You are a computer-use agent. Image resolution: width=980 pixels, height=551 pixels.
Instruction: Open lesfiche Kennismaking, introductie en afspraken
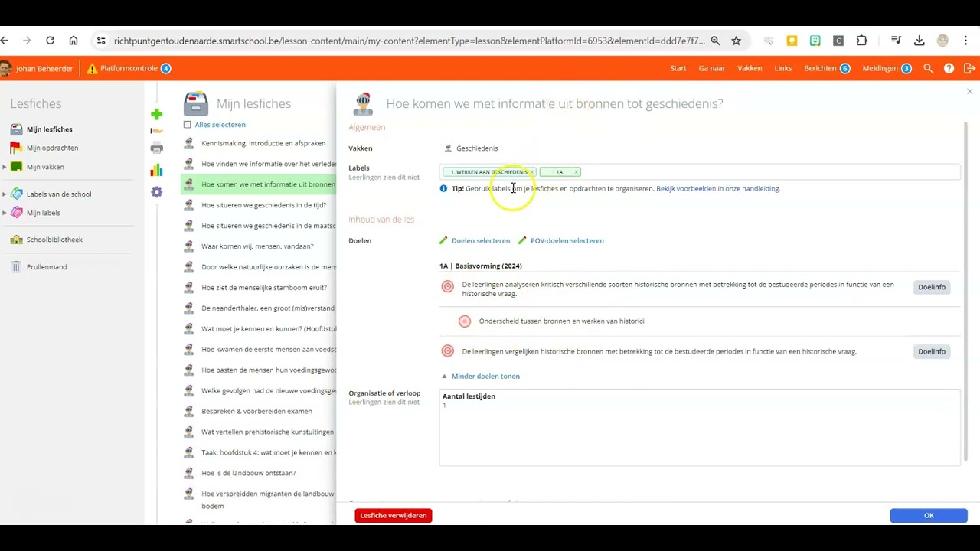click(x=263, y=143)
